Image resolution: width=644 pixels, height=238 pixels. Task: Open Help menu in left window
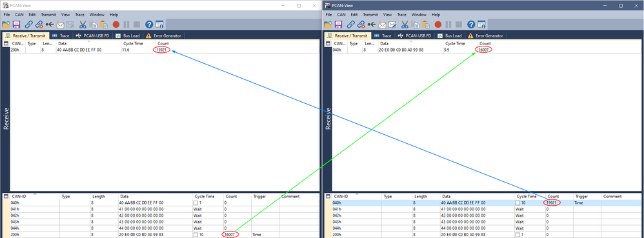114,14
